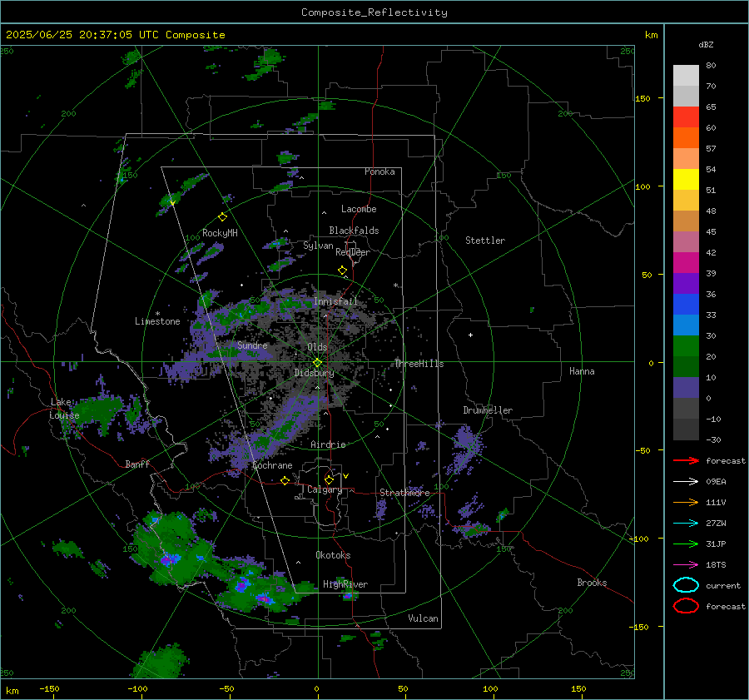Click the green swatch between 20 and 30 dBZ

point(686,346)
